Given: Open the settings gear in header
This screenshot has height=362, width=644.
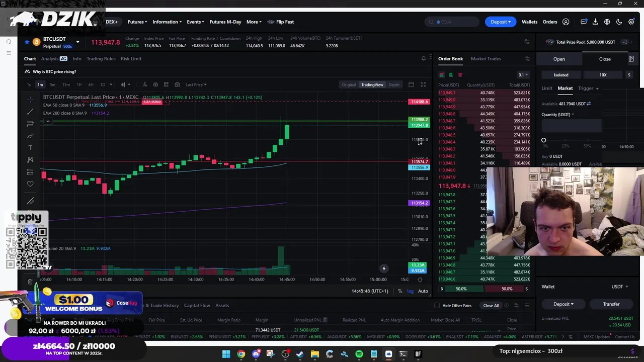Looking at the screenshot, I should point(631,22).
